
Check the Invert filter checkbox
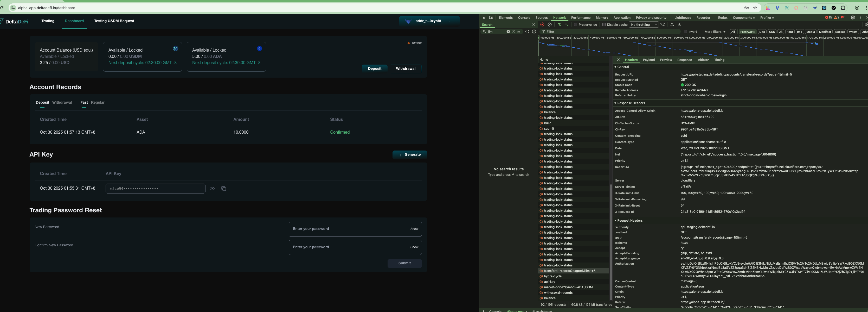685,32
